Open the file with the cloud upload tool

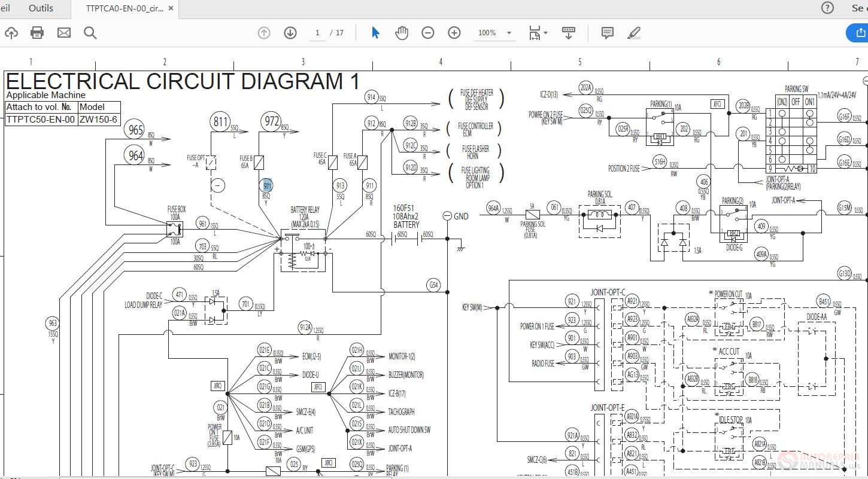click(11, 33)
